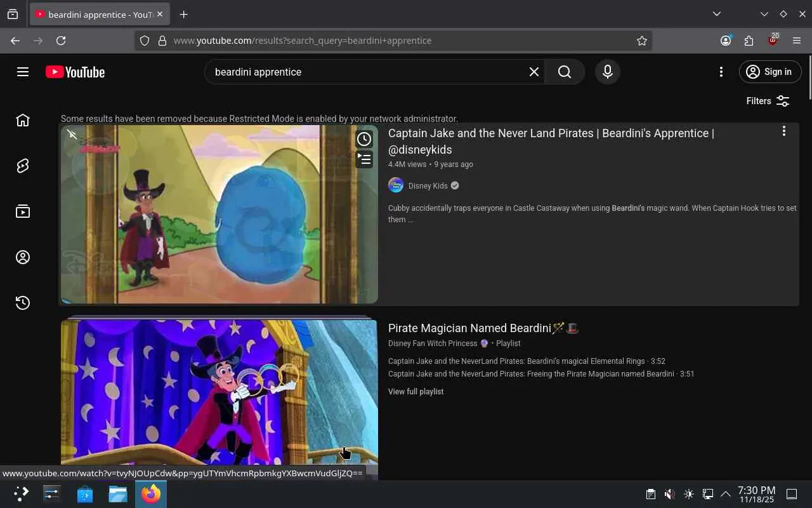Open the file manager in the taskbar
The width and height of the screenshot is (812, 508).
[x=118, y=494]
